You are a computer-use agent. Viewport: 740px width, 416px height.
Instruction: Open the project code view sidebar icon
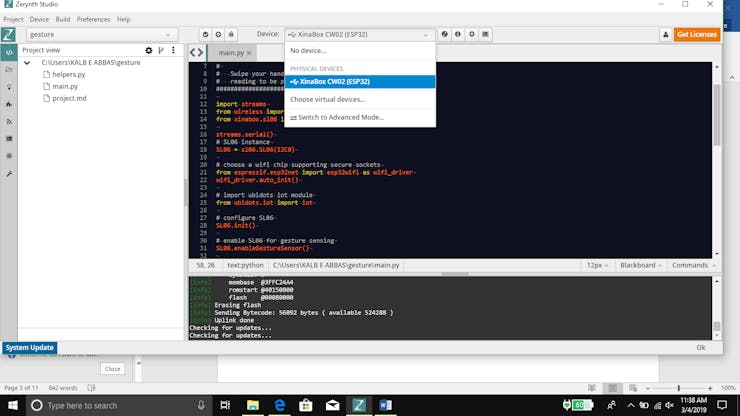coord(9,52)
